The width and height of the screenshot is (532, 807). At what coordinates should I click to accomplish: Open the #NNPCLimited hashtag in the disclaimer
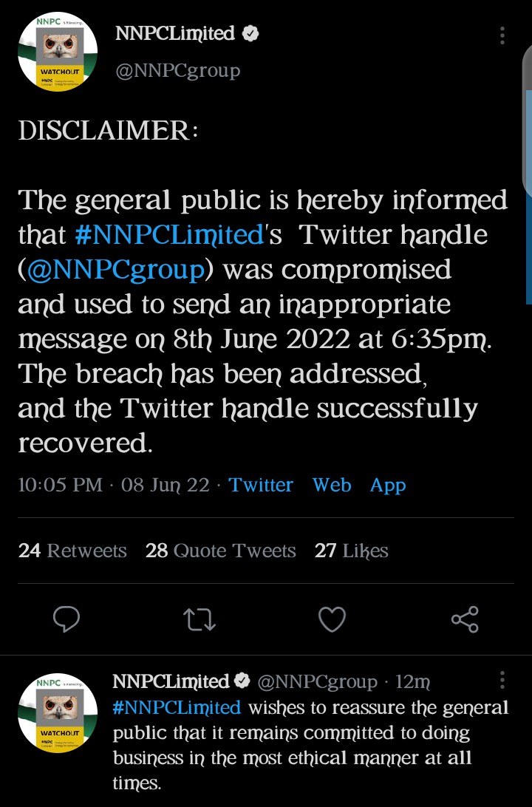tap(169, 235)
